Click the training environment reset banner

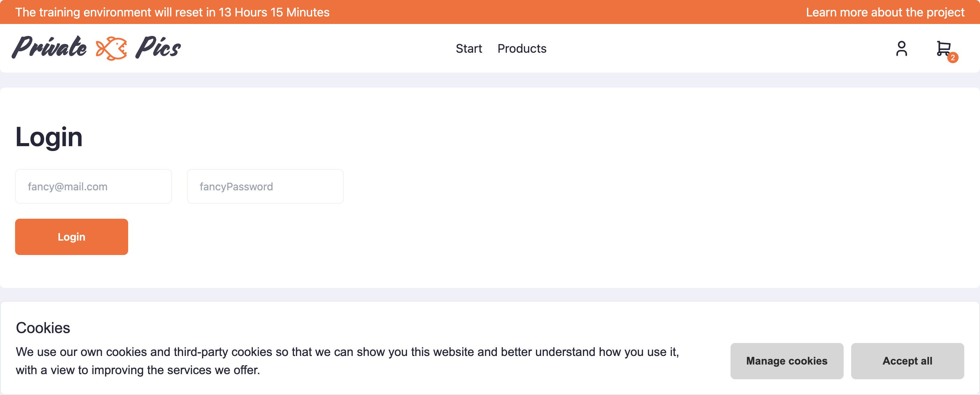[x=173, y=12]
